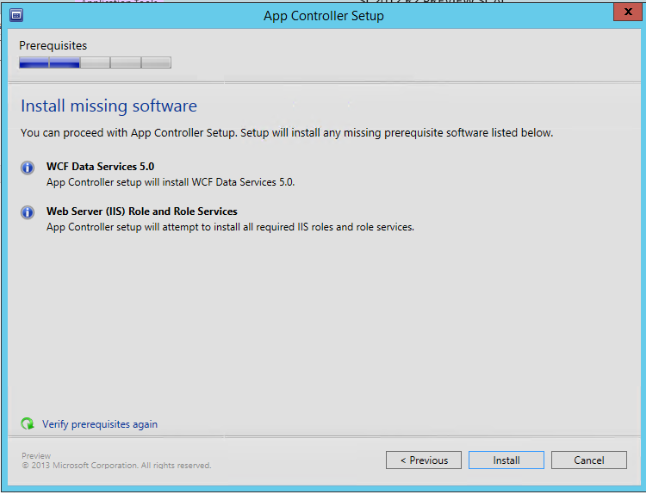Open the Verify prerequisites again link
The height and width of the screenshot is (493, 646).
[x=99, y=424]
